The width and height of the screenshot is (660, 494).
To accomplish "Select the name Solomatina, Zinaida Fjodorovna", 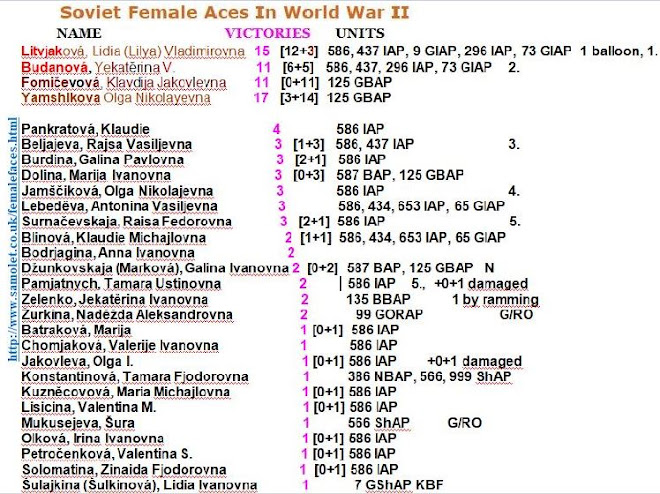I will (x=124, y=470).
